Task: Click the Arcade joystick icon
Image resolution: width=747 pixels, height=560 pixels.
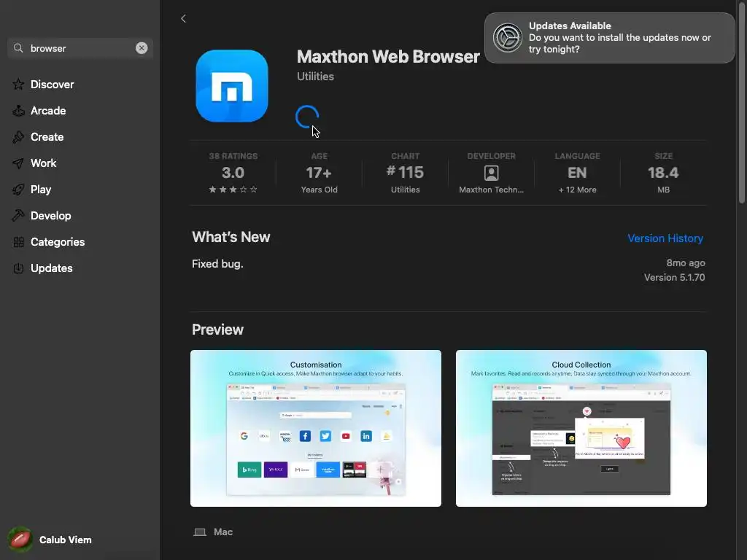Action: click(18, 111)
